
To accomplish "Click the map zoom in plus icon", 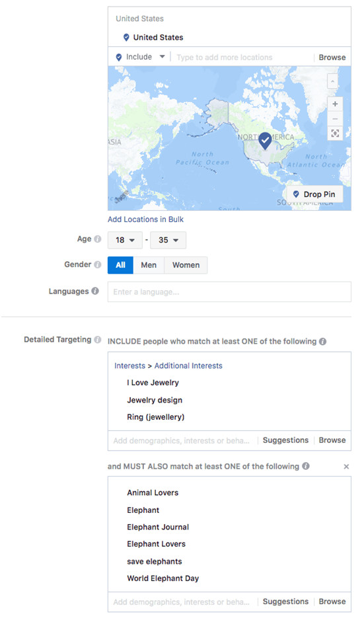I will (335, 104).
